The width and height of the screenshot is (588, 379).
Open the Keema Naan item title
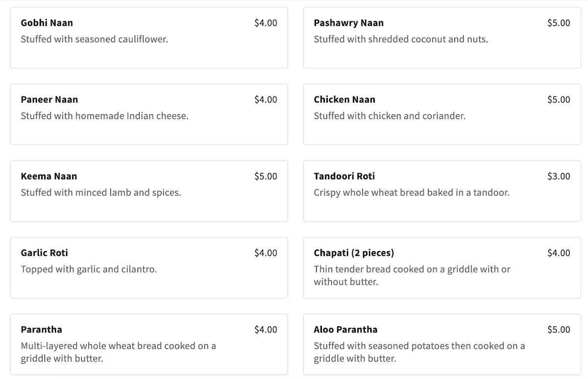(x=49, y=177)
